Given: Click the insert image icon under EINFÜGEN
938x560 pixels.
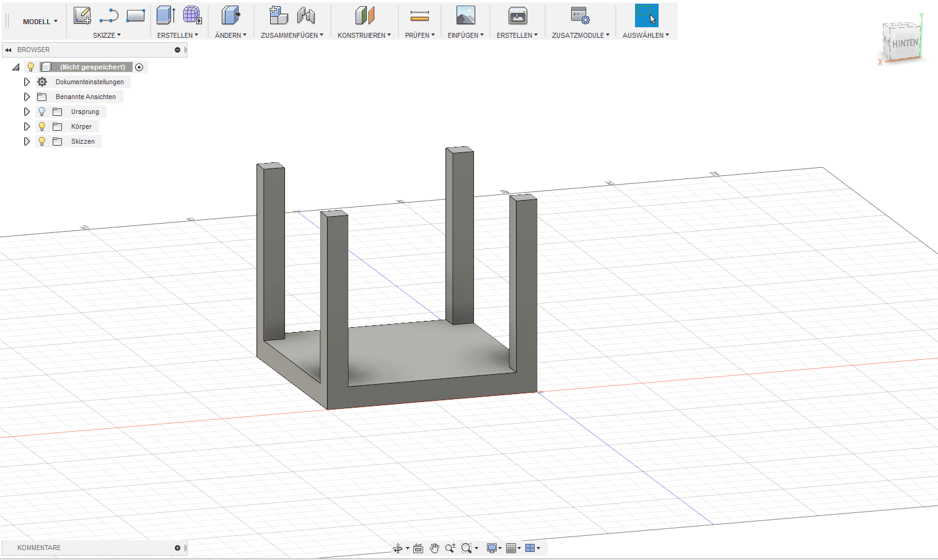Looking at the screenshot, I should point(465,15).
